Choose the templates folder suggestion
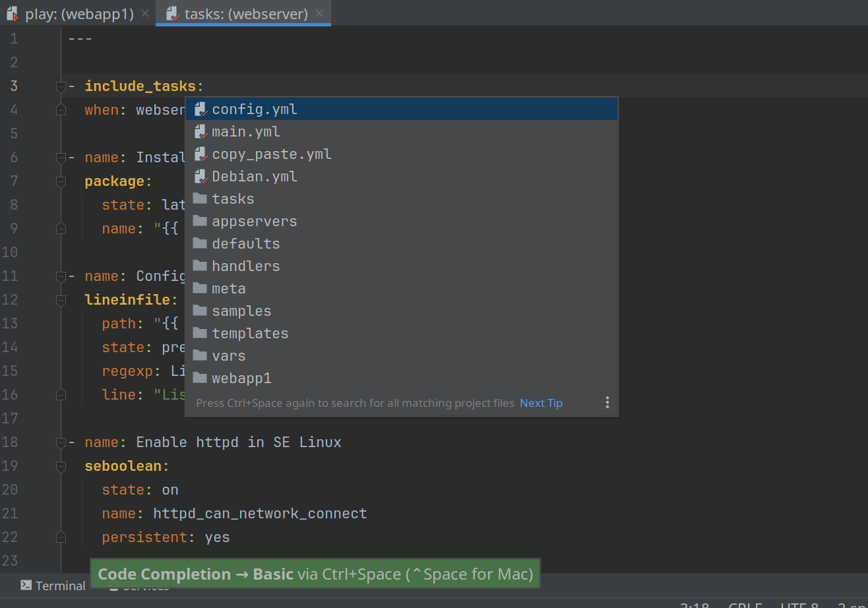The width and height of the screenshot is (868, 608). (401, 334)
